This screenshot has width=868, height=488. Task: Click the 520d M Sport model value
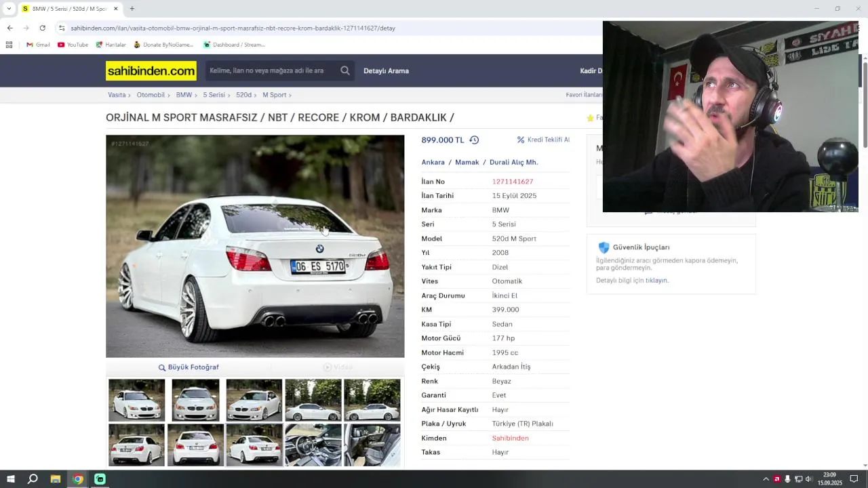pyautogui.click(x=514, y=239)
